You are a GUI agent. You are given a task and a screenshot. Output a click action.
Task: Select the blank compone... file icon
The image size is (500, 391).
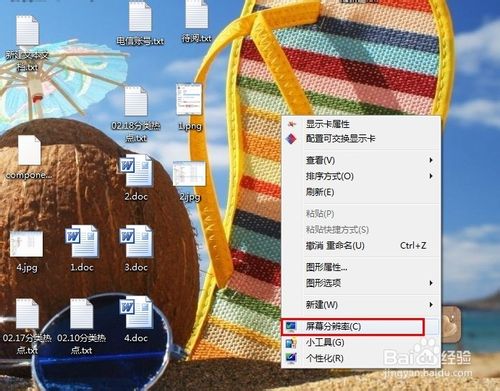pos(29,157)
